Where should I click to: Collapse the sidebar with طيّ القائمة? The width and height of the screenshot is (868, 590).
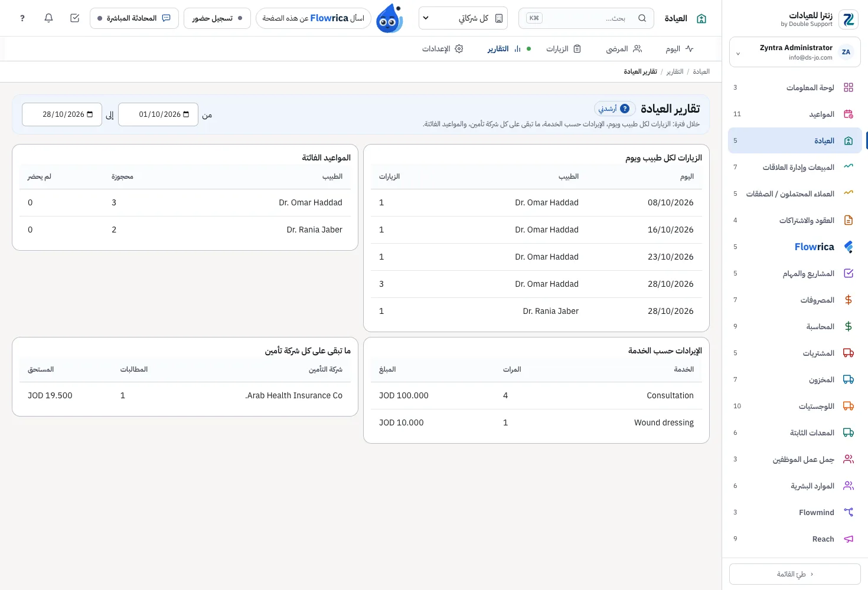pos(795,574)
